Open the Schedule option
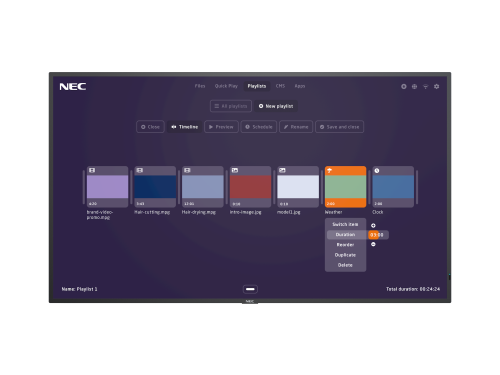The width and height of the screenshot is (500, 375). click(259, 127)
